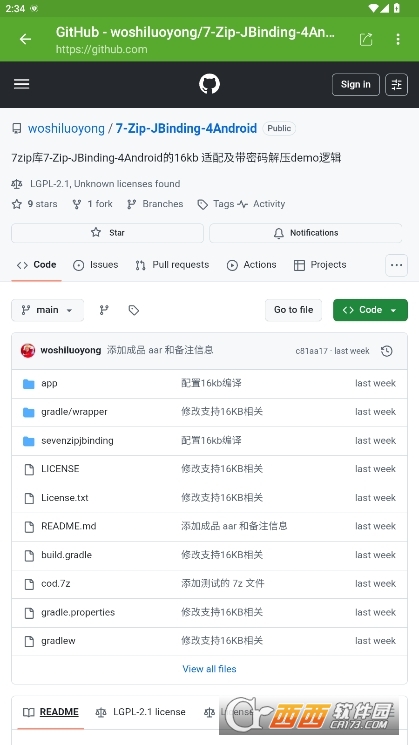Open latest commit message 添加成品 aar

click(160, 351)
